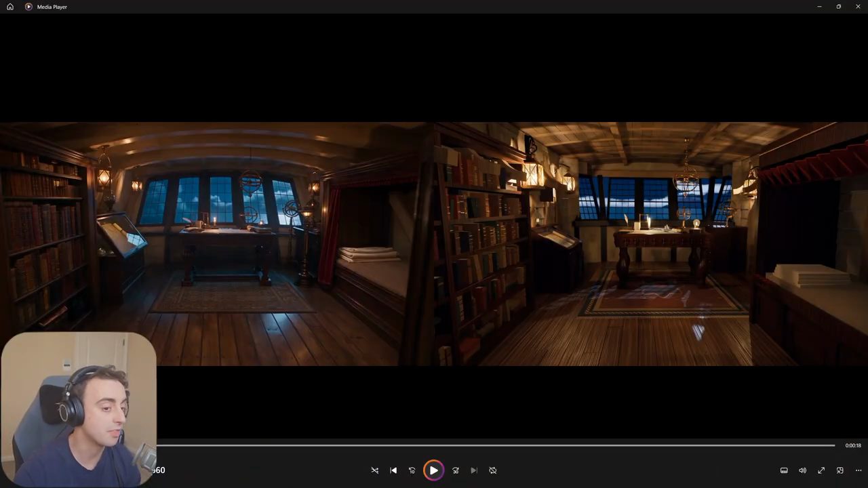
Task: Restore down the Media Player window
Action: click(838, 7)
